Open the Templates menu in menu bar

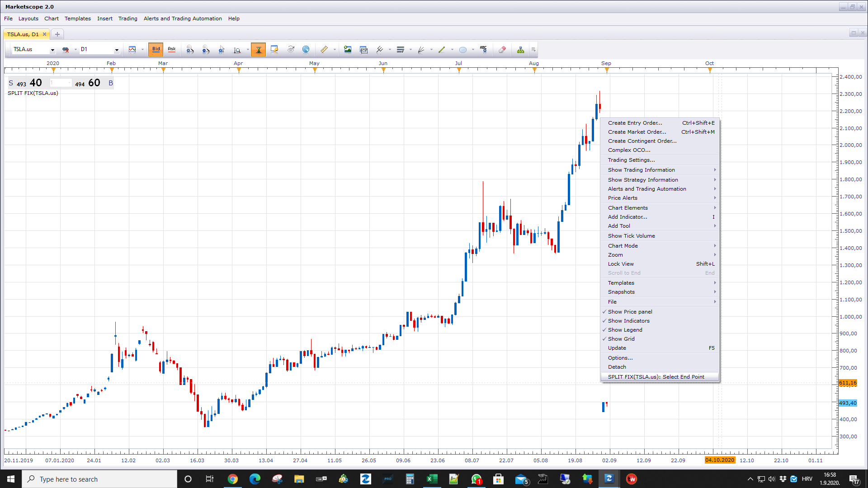pos(78,19)
